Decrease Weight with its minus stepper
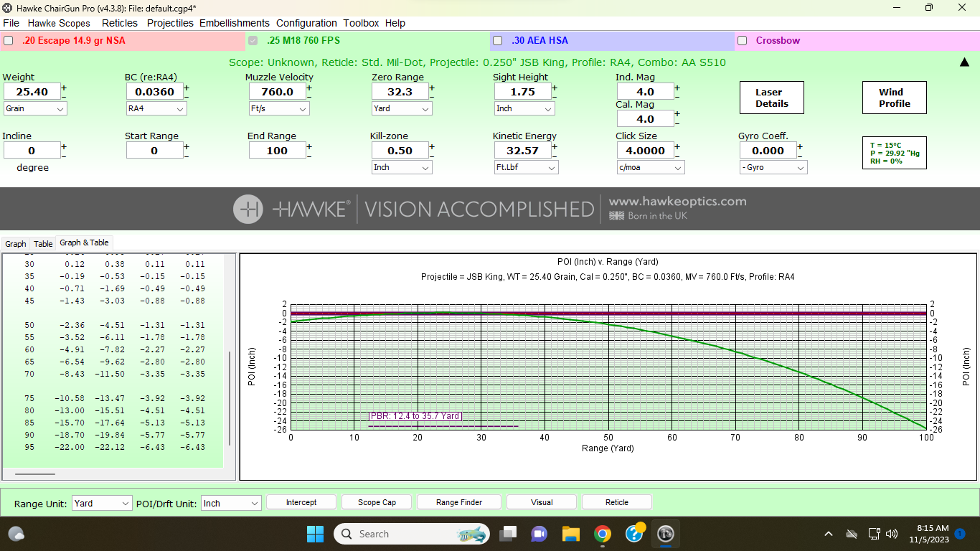This screenshot has height=551, width=980. [x=64, y=96]
